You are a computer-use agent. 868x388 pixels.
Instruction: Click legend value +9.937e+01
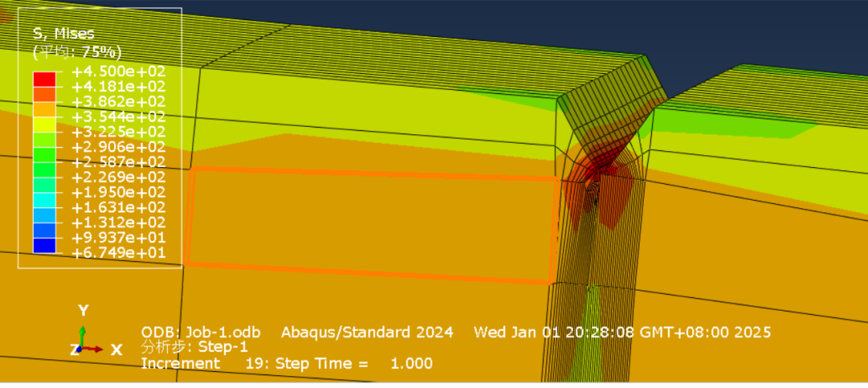tap(118, 238)
